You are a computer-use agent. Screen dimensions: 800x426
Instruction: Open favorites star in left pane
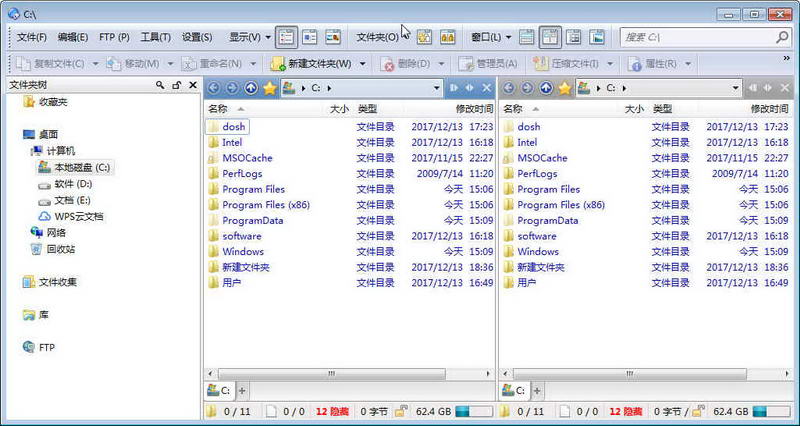[270, 88]
